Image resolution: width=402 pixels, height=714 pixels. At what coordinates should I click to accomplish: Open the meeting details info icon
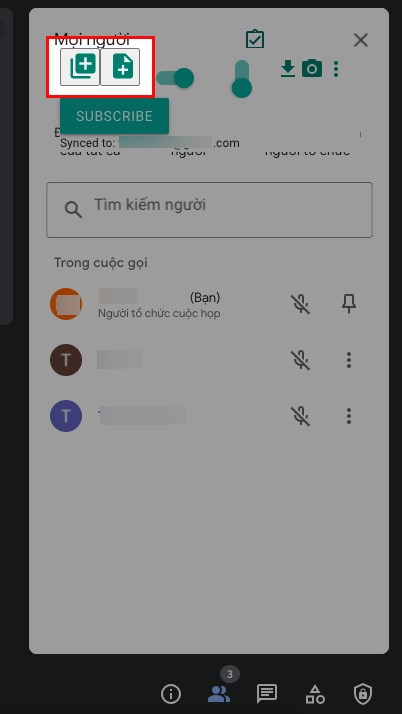171,694
